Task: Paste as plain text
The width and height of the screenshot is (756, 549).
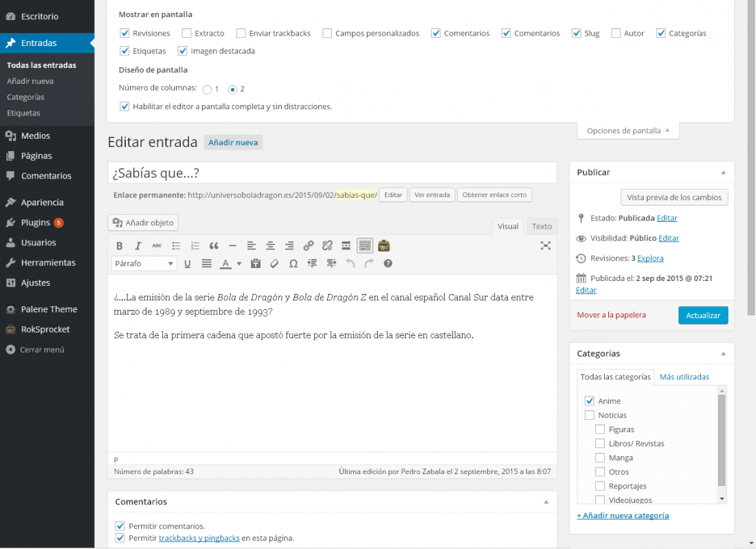Action: pos(256,264)
